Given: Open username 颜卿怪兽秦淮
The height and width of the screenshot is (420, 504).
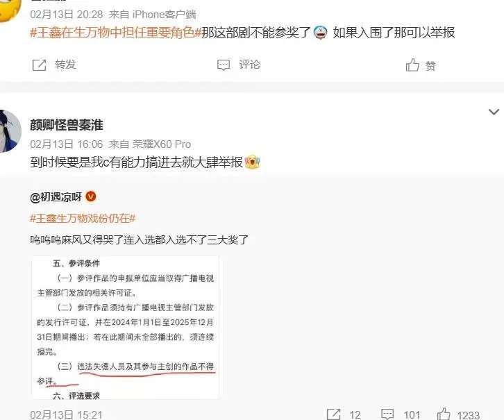Looking at the screenshot, I should 67,125.
